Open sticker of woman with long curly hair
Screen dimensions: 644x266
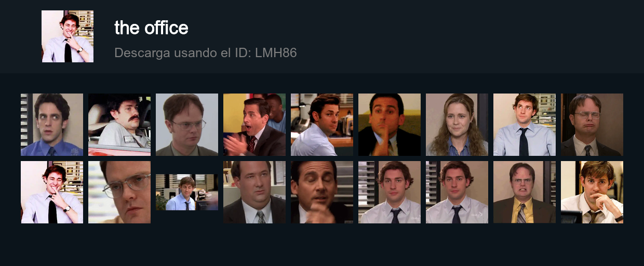pos(457,125)
